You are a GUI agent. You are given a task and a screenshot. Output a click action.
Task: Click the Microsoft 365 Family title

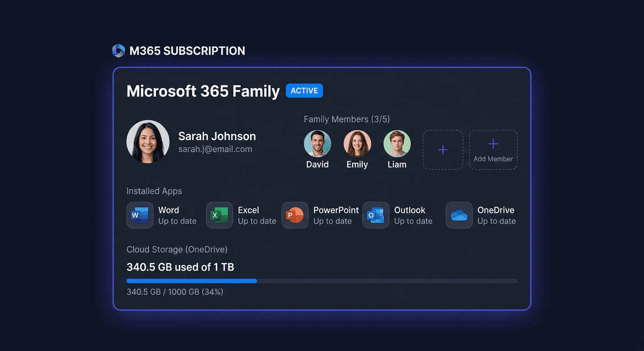click(x=203, y=91)
